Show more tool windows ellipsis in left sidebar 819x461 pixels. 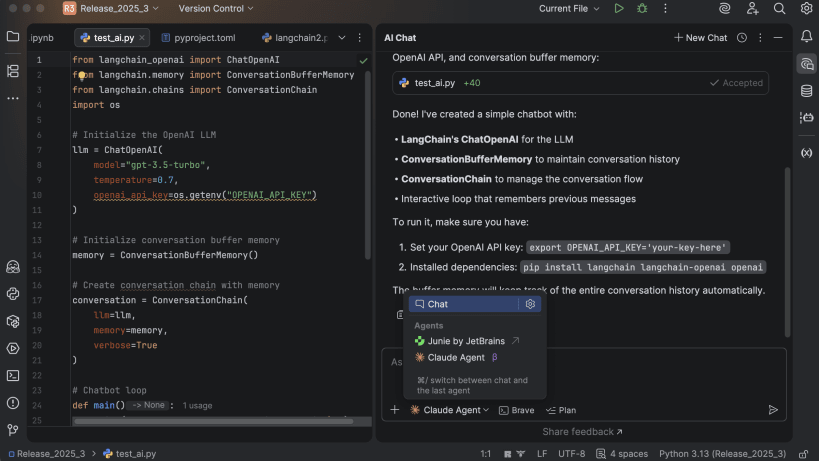click(x=13, y=98)
